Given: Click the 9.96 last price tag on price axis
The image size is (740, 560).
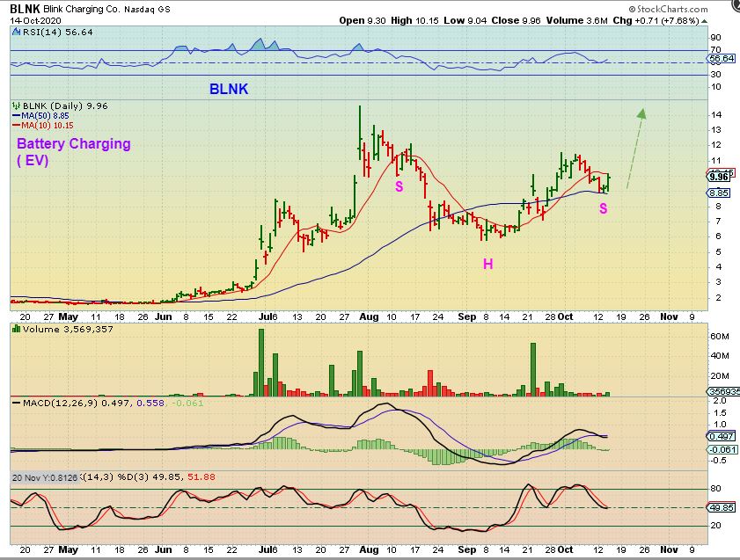Looking at the screenshot, I should 719,178.
